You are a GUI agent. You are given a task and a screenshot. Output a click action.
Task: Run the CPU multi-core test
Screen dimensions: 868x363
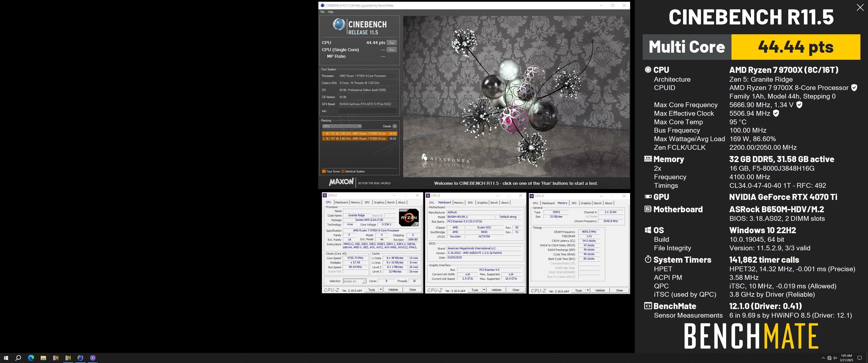[x=392, y=43]
